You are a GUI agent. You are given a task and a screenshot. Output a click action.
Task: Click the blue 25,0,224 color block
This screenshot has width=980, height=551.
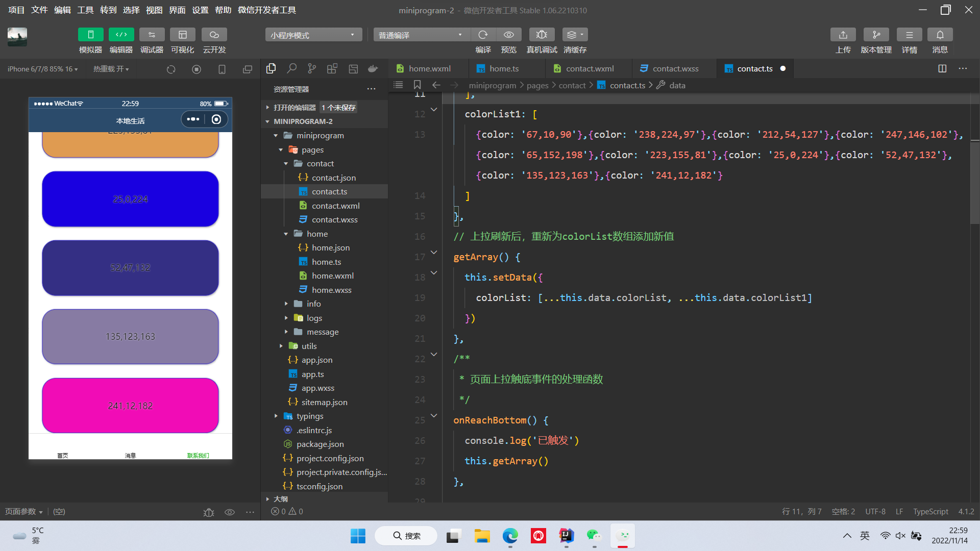tap(130, 199)
